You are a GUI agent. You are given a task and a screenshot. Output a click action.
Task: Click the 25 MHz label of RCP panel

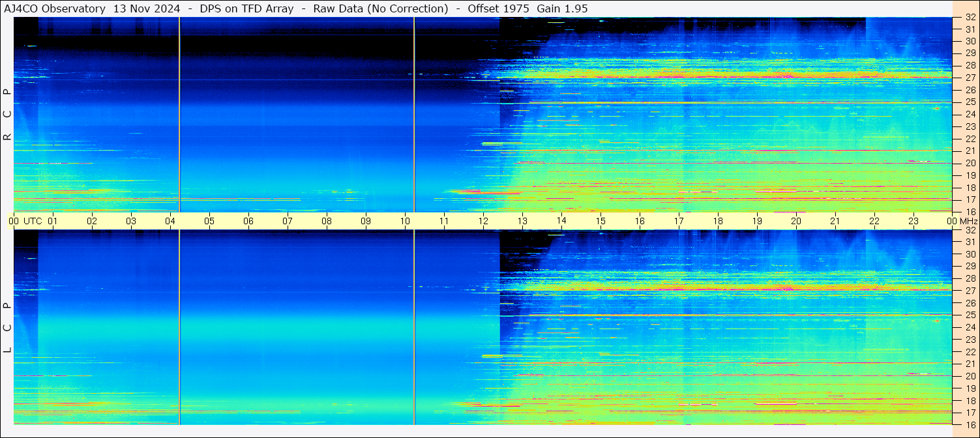coord(970,102)
